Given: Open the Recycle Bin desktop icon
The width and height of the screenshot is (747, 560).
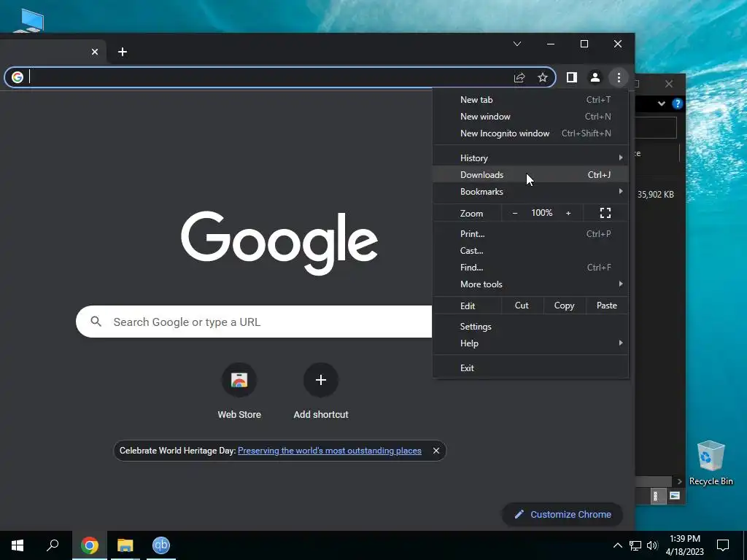Looking at the screenshot, I should (x=711, y=462).
